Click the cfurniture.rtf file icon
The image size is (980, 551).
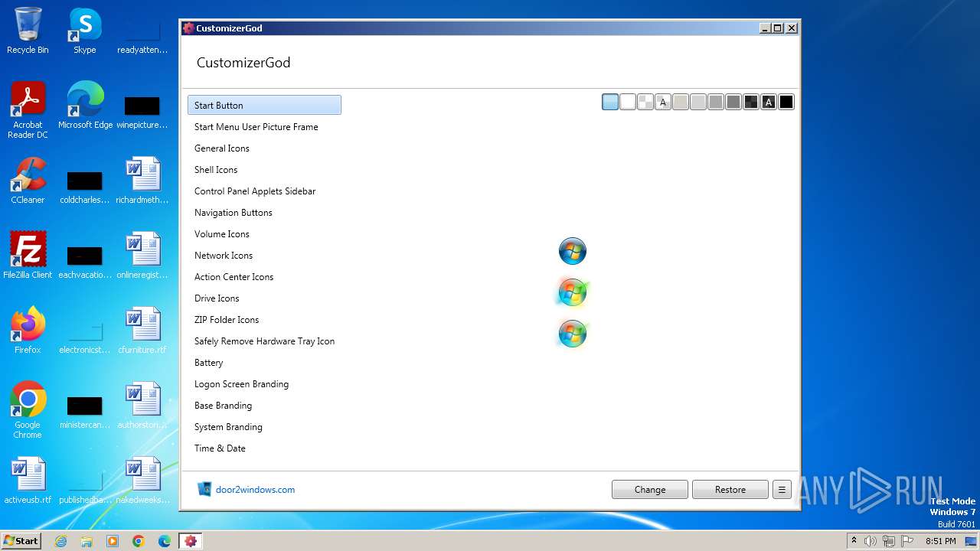coord(142,331)
